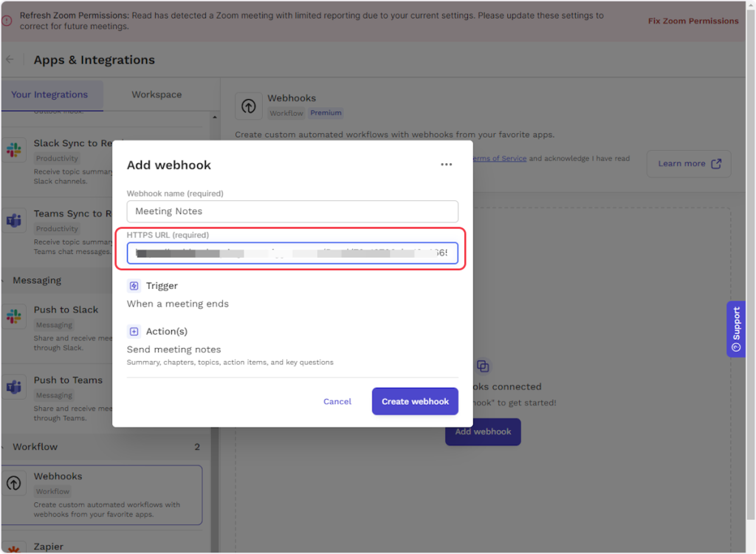Screen dimensions: 756x554
Task: Switch to the Workspace tab
Action: coord(157,95)
